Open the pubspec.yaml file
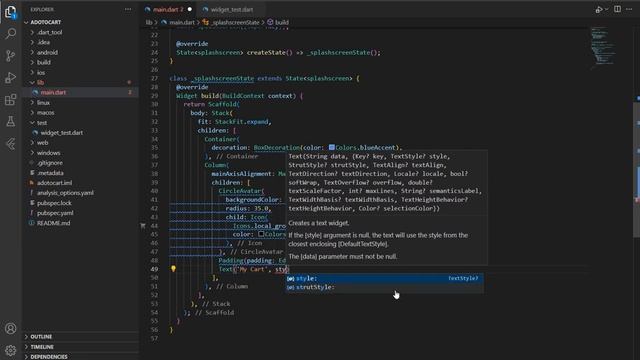 coord(55,213)
